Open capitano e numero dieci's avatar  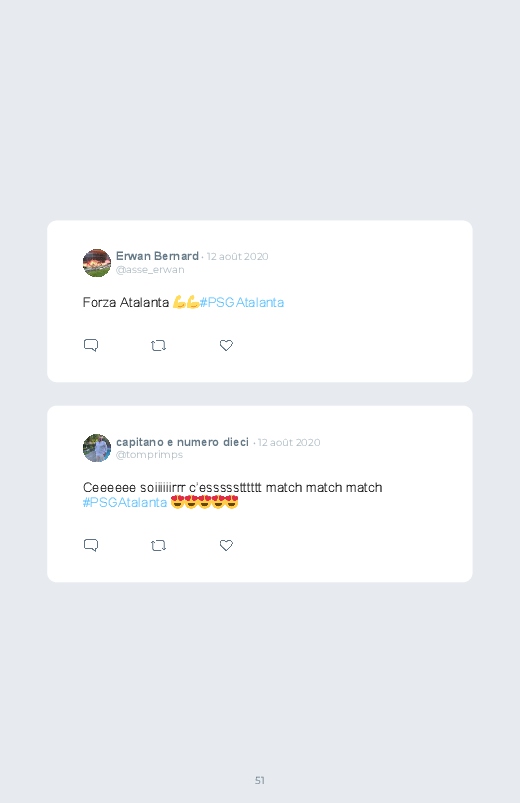pos(97,448)
